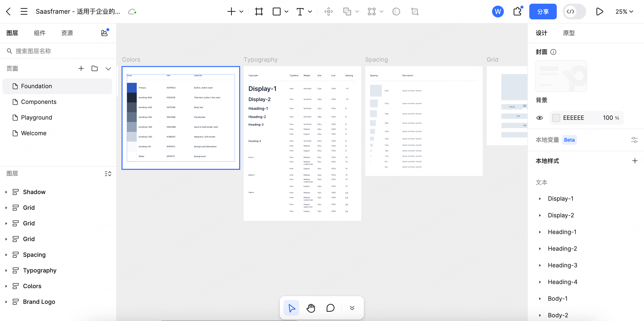
Task: Open the hamburger main menu
Action: [x=24, y=12]
